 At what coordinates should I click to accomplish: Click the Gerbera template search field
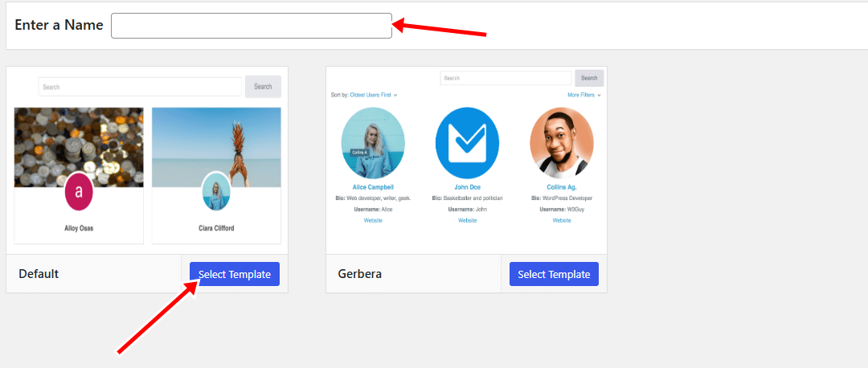506,78
